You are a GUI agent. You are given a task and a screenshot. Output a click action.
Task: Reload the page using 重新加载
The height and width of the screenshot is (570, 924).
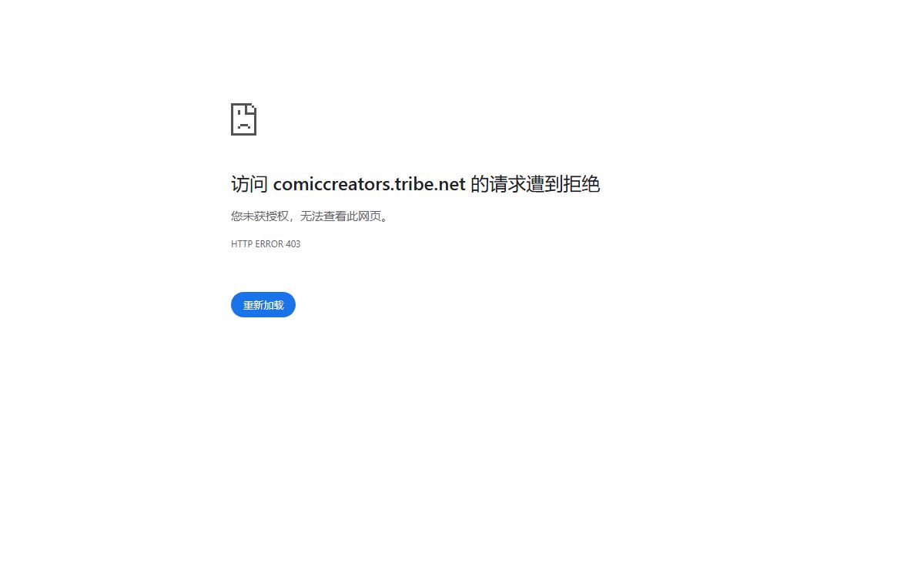(x=263, y=305)
